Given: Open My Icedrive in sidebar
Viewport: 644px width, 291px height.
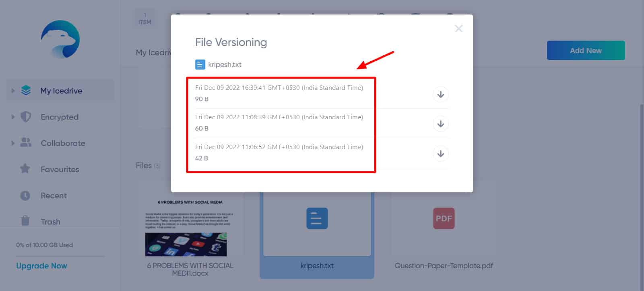Looking at the screenshot, I should point(61,91).
